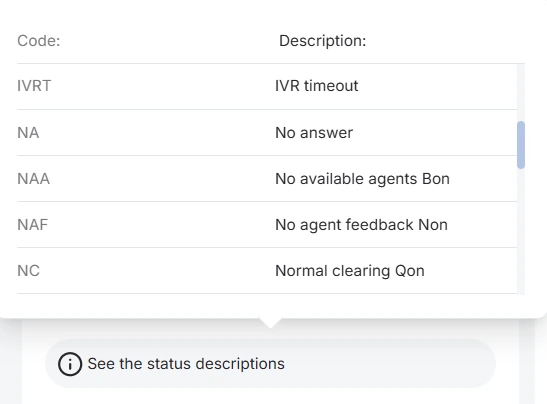This screenshot has width=547, height=404.
Task: Click the text 'status descriptions' in the pill
Action: 216,364
